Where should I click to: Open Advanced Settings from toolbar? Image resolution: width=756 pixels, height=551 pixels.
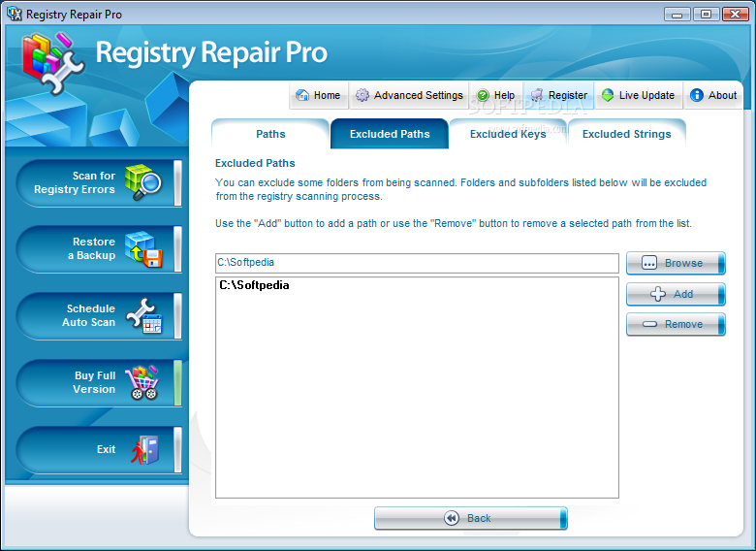[409, 95]
